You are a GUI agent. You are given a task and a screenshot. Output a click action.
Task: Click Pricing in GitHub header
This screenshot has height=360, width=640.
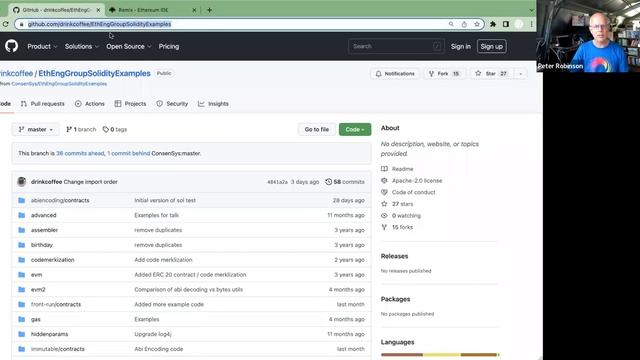click(169, 47)
